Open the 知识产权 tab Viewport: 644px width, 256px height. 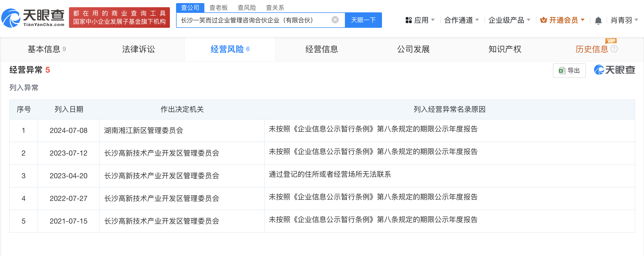505,49
